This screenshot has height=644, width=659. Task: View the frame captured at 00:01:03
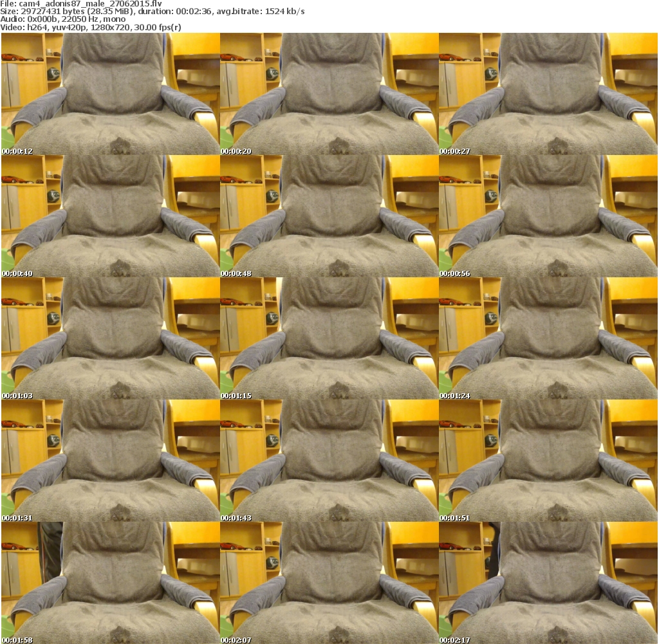tap(111, 338)
